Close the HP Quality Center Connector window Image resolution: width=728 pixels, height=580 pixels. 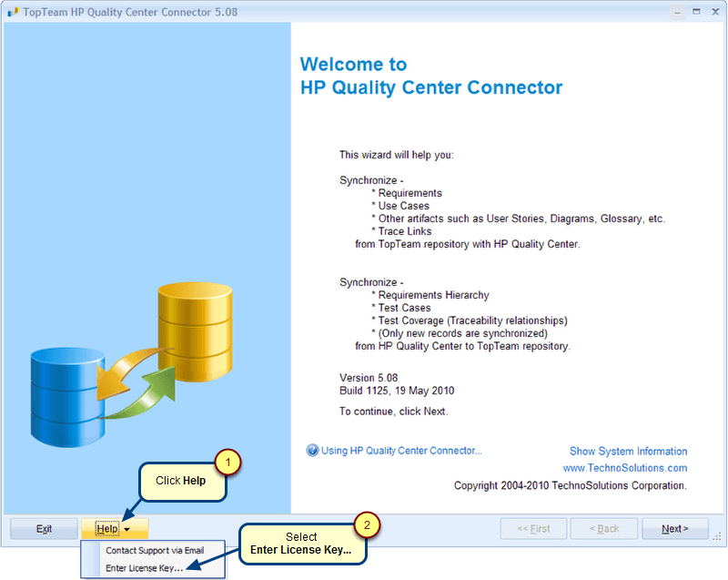(713, 11)
